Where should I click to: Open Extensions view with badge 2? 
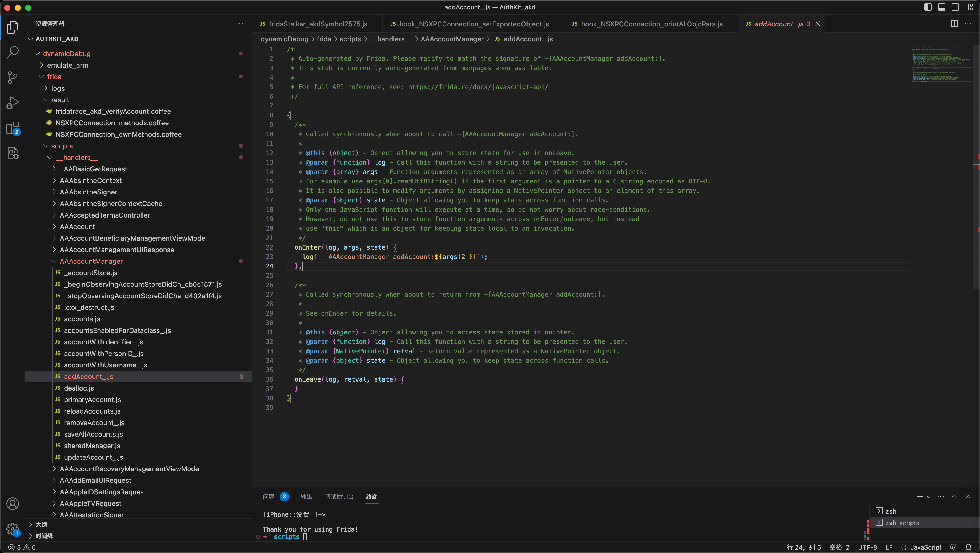click(x=13, y=128)
